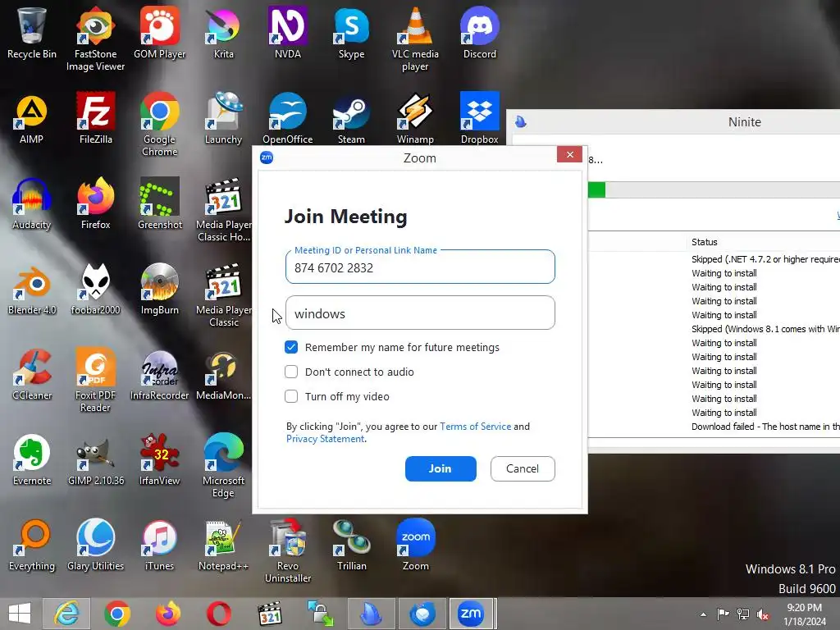
Task: Open FastStone Image Viewer desktop icon
Action: (x=95, y=39)
